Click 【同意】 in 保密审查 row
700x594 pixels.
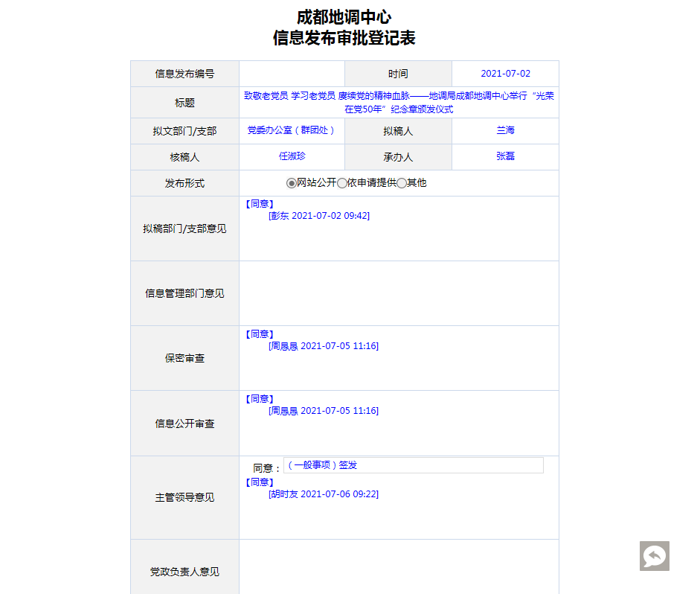click(260, 334)
